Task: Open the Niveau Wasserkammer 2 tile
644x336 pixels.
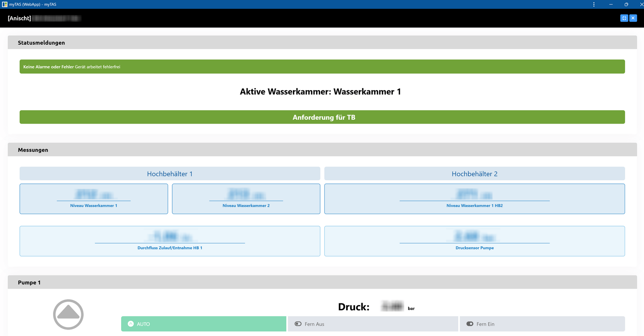Action: coord(246,199)
